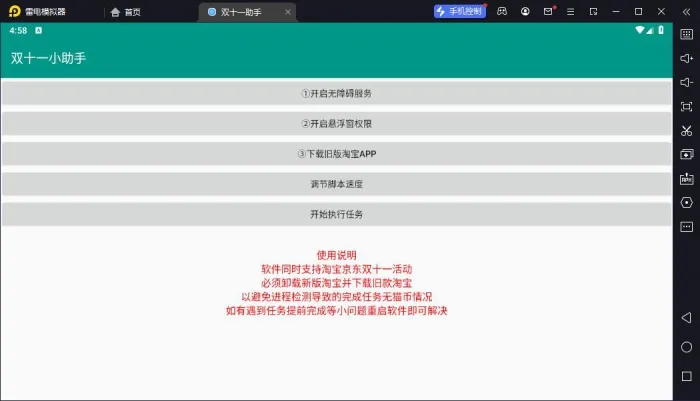This screenshot has height=401, width=700.
Task: Open the multi-instance plus icon in sidebar
Action: point(687,155)
